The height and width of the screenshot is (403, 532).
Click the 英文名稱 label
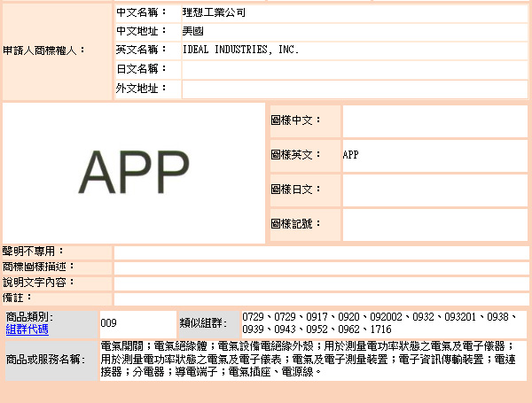(x=141, y=50)
